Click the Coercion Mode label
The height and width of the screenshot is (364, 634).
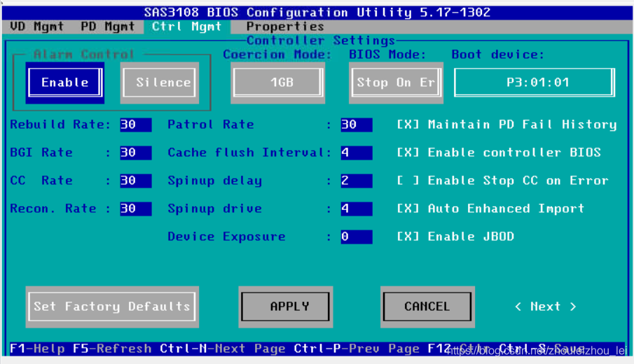tap(277, 55)
